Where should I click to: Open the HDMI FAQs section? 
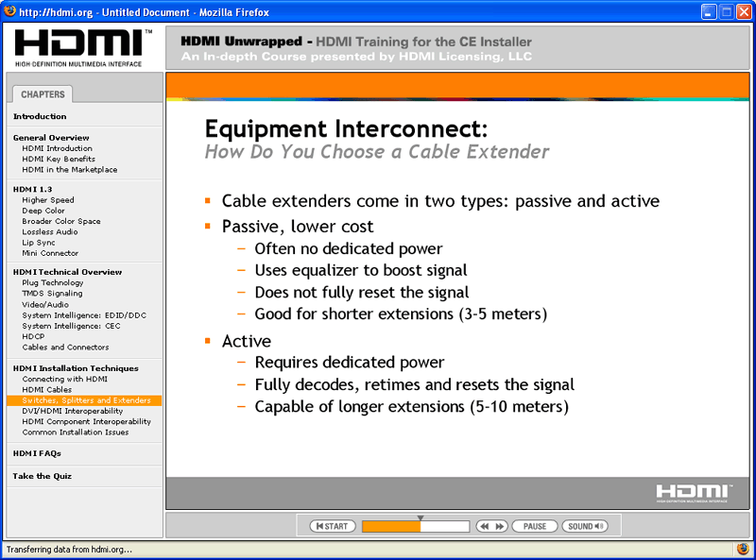(37, 453)
